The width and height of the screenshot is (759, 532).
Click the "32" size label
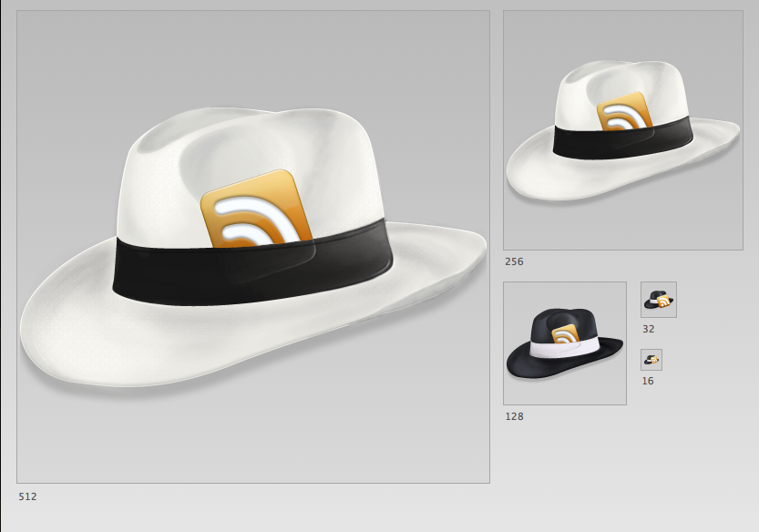(648, 329)
